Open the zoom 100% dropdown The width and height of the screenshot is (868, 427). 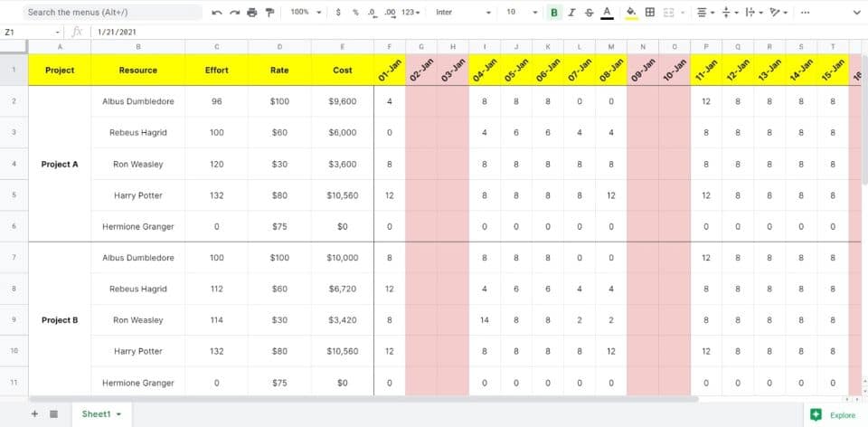306,12
